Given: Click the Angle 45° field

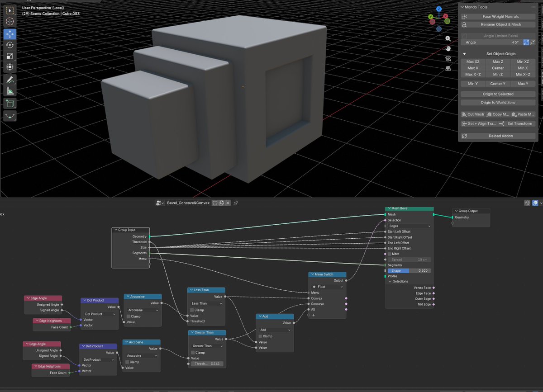Looking at the screenshot, I should click(x=491, y=42).
